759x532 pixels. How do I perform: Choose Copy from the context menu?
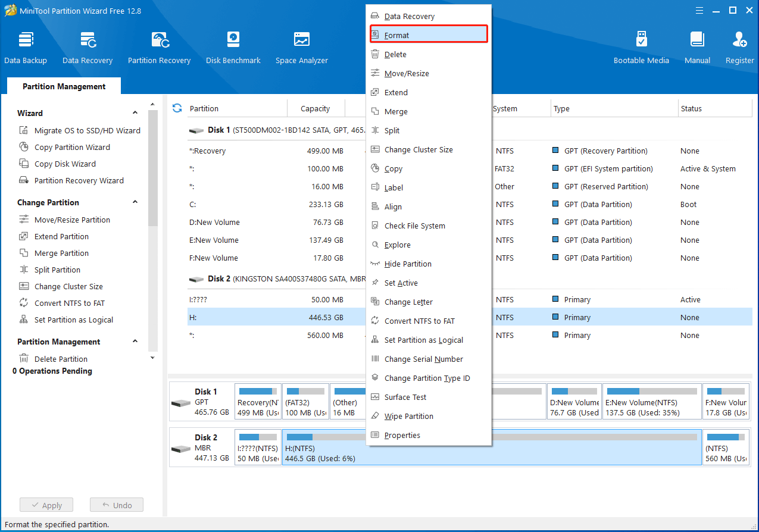(x=429, y=168)
